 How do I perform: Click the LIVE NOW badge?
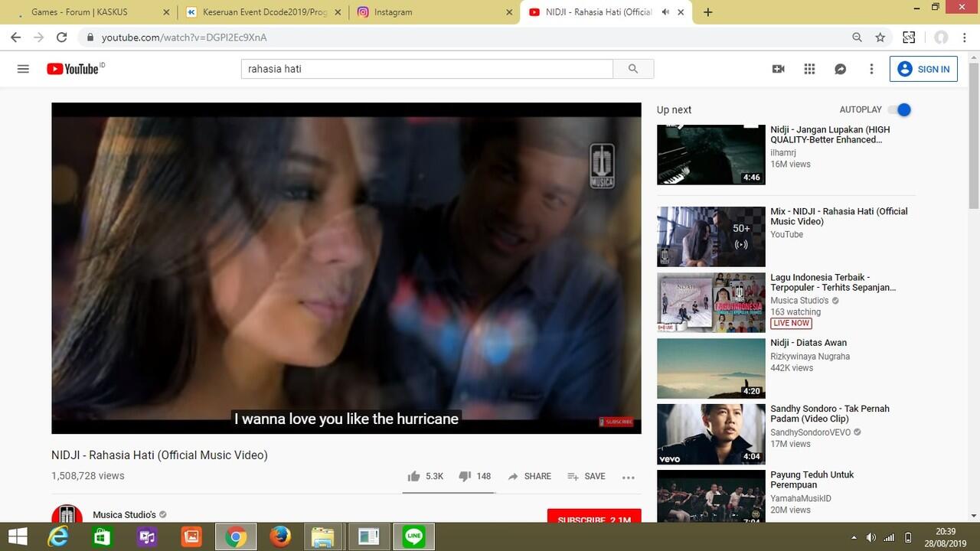point(791,323)
